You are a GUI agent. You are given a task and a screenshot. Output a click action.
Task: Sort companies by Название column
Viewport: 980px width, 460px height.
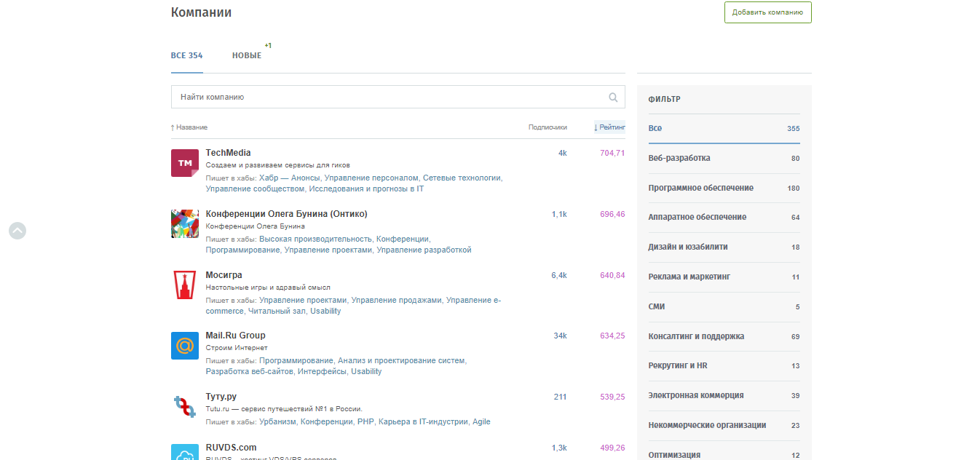point(191,127)
